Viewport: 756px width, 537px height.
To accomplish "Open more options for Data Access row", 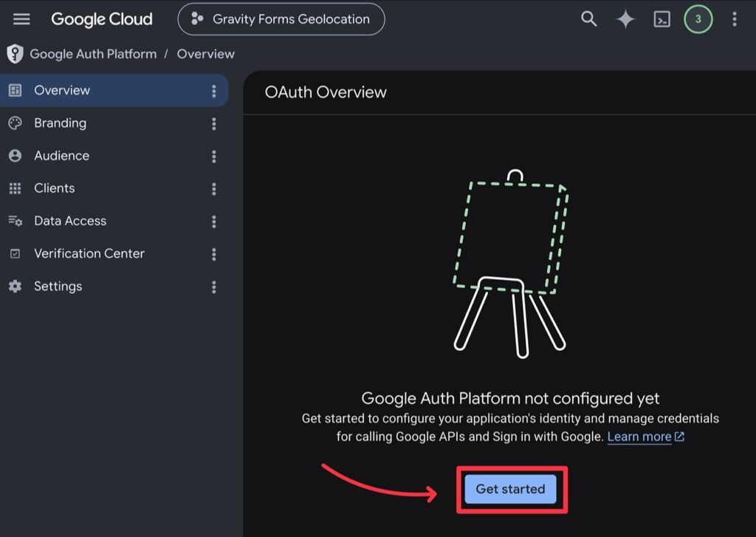I will (x=213, y=222).
